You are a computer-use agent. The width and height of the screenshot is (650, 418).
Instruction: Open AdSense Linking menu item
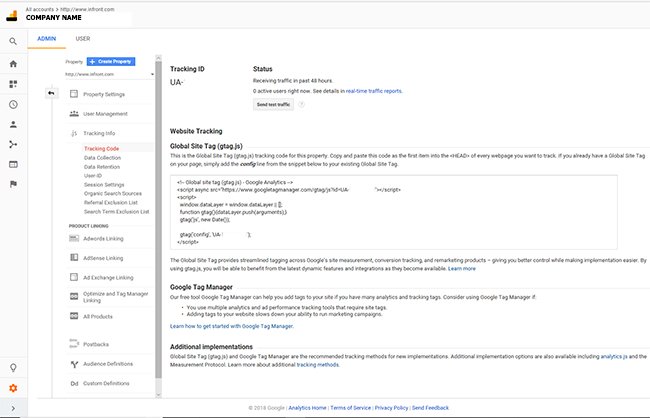coord(103,258)
